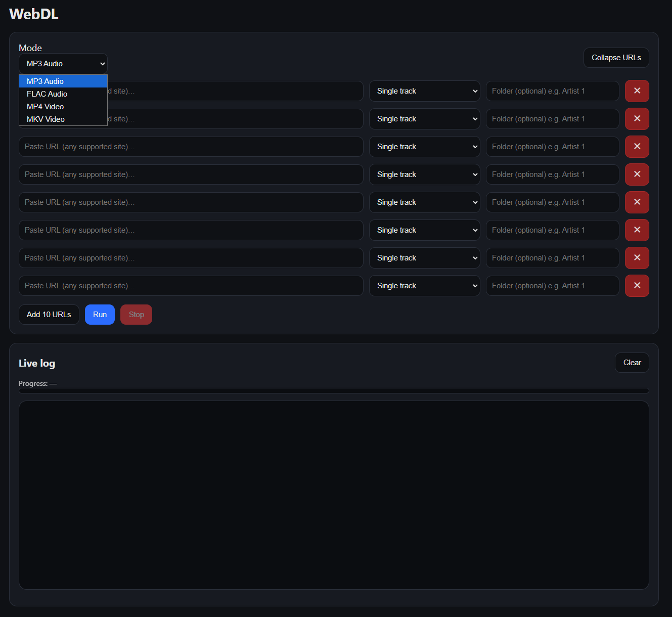The height and width of the screenshot is (617, 672).
Task: Collapse the URLs list
Action: [616, 58]
